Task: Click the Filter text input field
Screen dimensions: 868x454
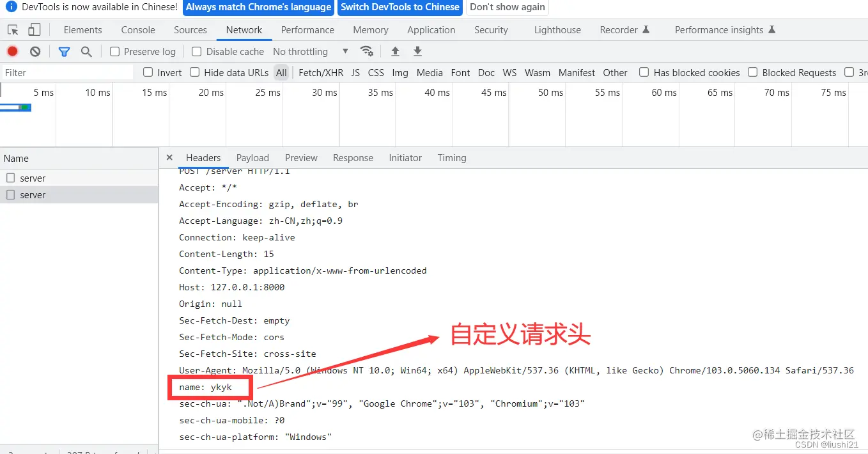Action: (x=67, y=72)
